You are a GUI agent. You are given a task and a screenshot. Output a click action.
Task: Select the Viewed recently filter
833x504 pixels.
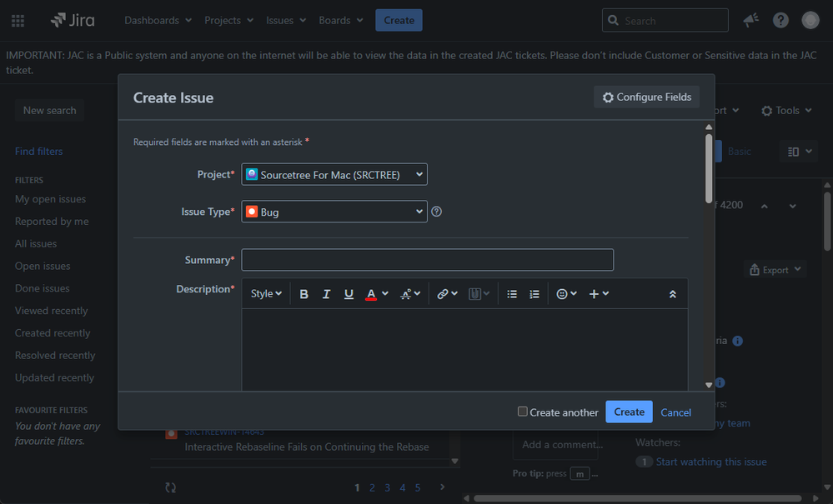[51, 311]
